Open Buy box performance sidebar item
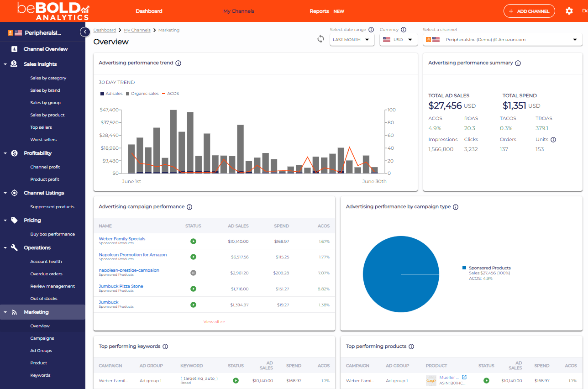588x389 pixels. [52, 234]
